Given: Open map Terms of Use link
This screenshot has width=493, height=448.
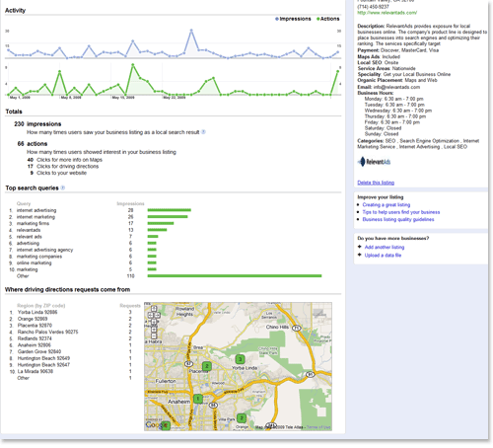Looking at the screenshot, I should click(x=318, y=427).
